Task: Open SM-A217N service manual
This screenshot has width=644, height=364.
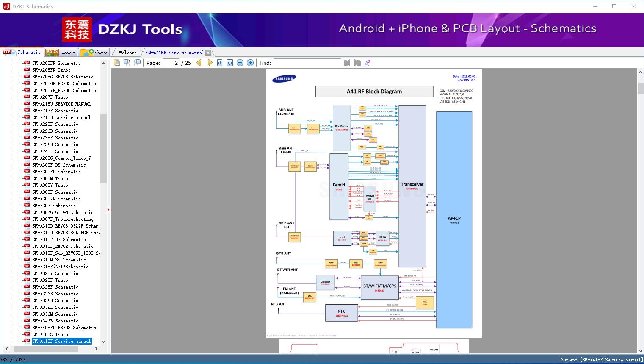Action: click(61, 117)
